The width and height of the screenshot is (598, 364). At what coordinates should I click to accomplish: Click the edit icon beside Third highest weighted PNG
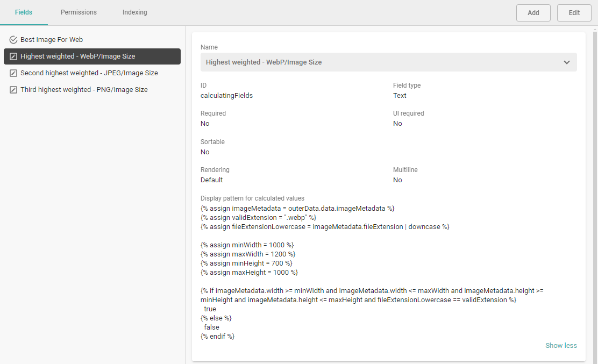click(13, 90)
